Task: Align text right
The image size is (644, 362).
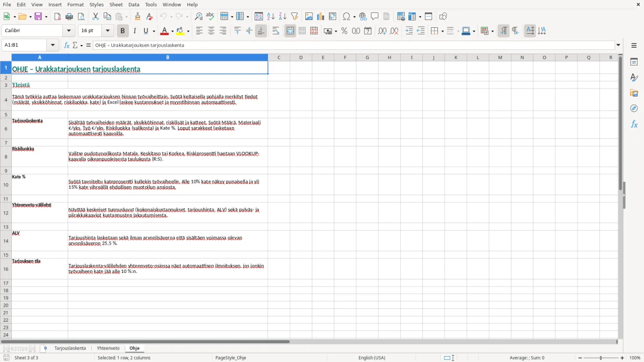Action: (x=223, y=31)
